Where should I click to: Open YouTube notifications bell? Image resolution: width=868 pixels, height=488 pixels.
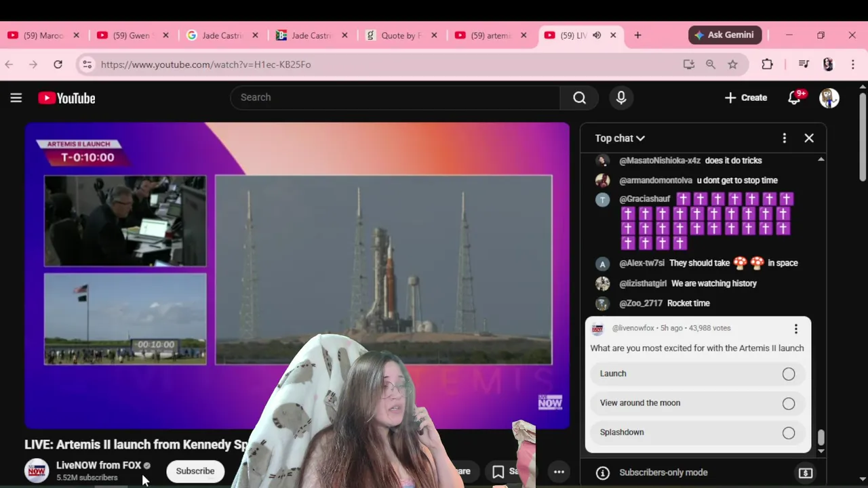tap(794, 98)
